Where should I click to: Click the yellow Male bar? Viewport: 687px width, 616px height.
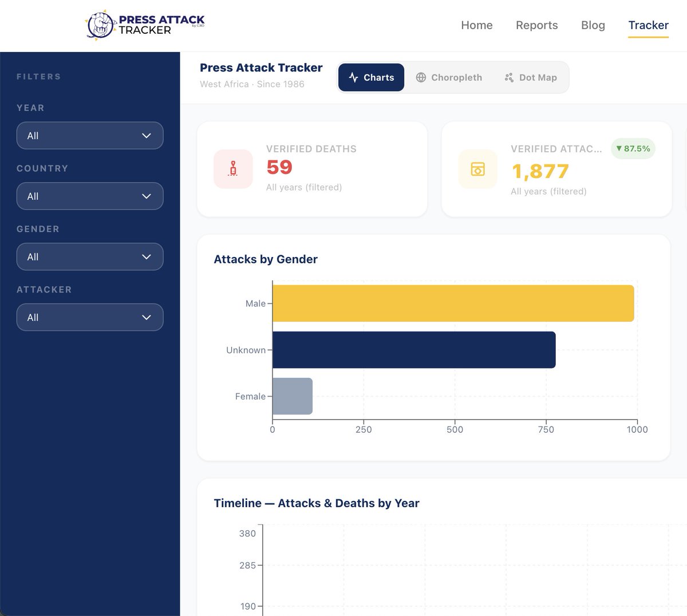coord(453,303)
